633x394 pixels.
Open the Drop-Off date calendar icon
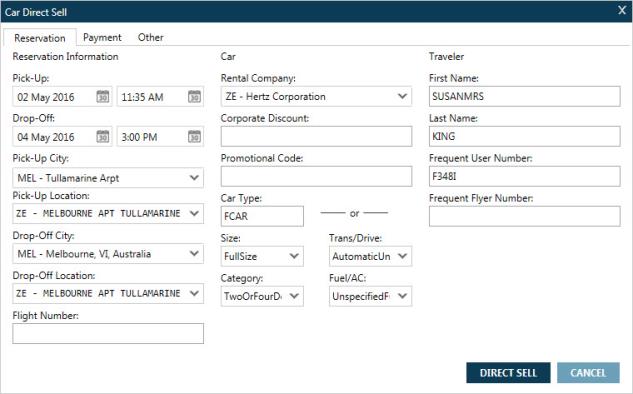(x=103, y=136)
